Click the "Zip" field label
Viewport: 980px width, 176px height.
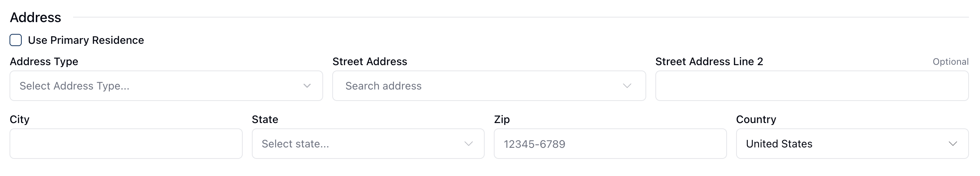click(502, 119)
